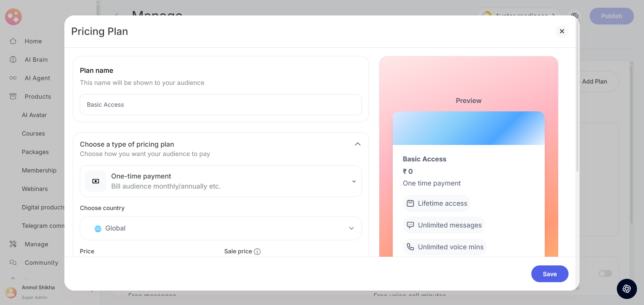
Task: Open the Webinars submenu item
Action: click(x=35, y=189)
